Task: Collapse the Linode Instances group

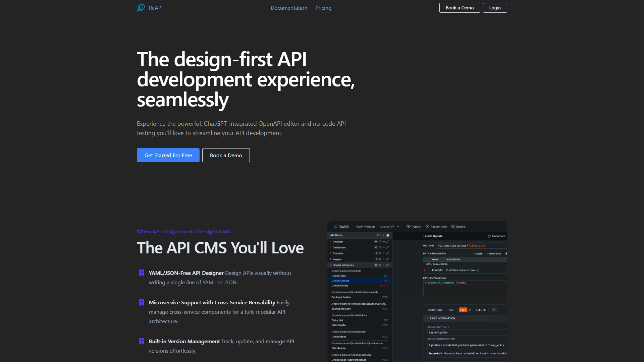Action: (x=331, y=265)
